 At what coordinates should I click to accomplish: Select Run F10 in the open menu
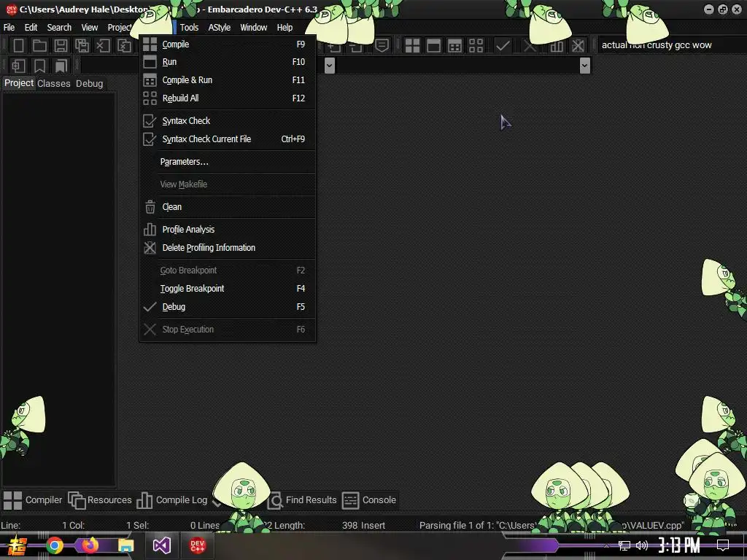(x=228, y=62)
